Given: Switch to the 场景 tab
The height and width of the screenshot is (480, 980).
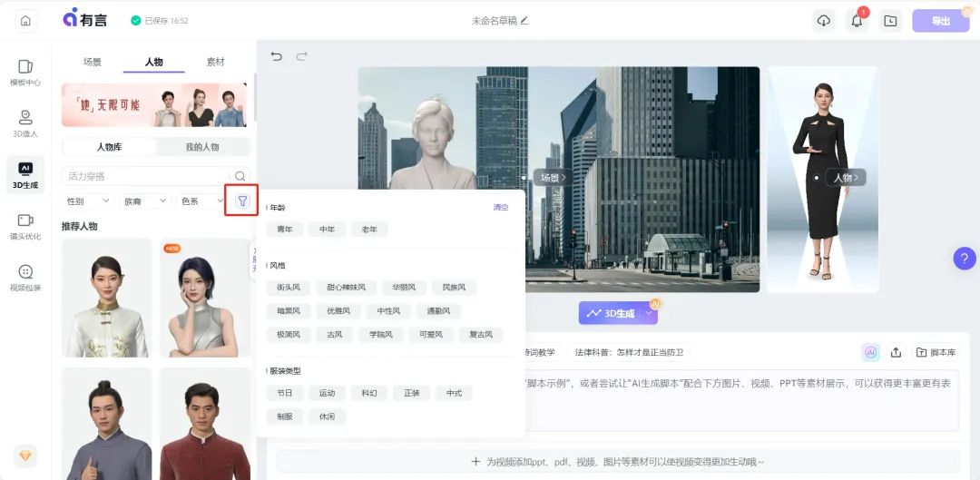Looking at the screenshot, I should pos(93,62).
